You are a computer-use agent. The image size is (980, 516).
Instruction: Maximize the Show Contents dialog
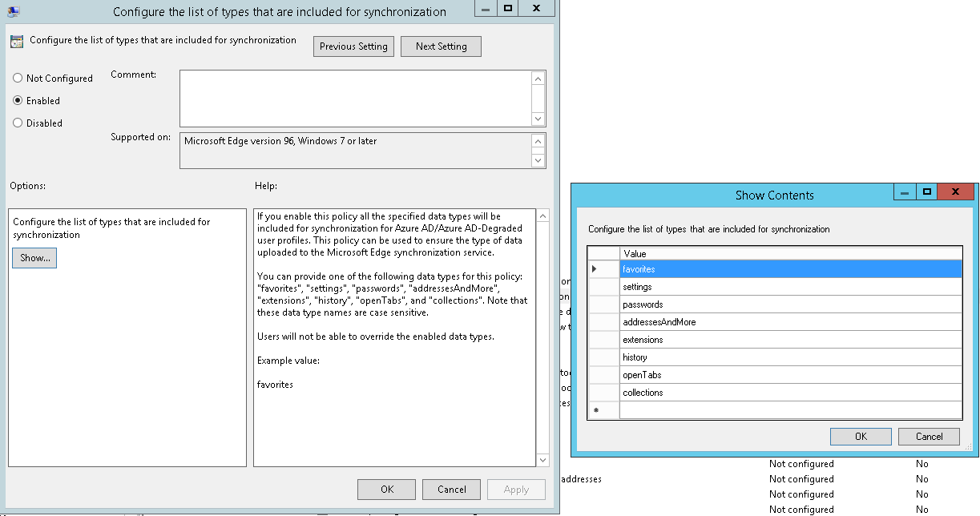(x=926, y=192)
